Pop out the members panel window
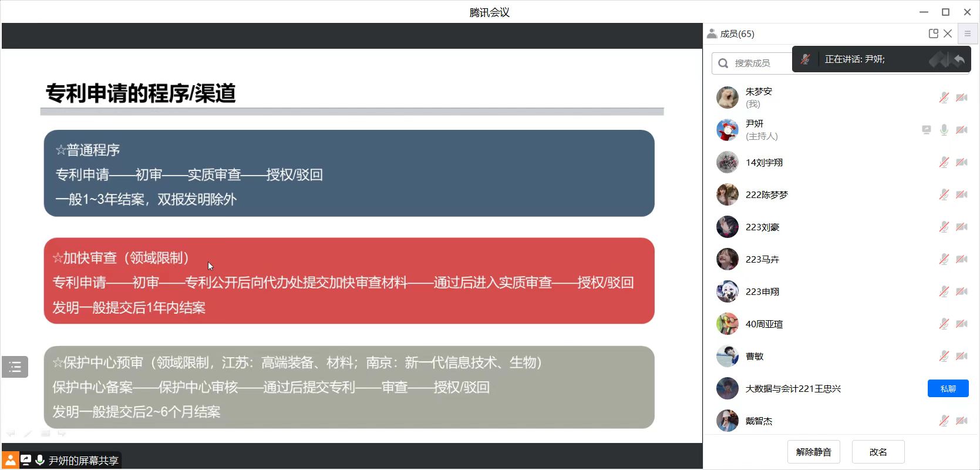 pyautogui.click(x=933, y=33)
